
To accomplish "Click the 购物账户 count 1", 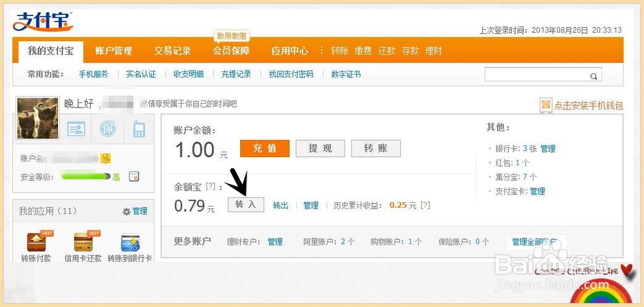I will click(x=410, y=242).
